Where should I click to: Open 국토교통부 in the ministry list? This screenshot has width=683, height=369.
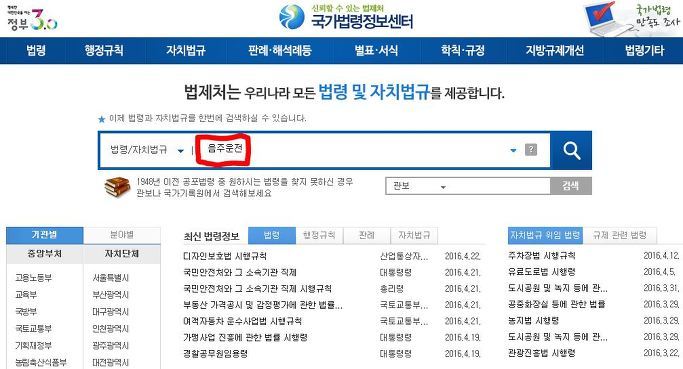tap(34, 328)
